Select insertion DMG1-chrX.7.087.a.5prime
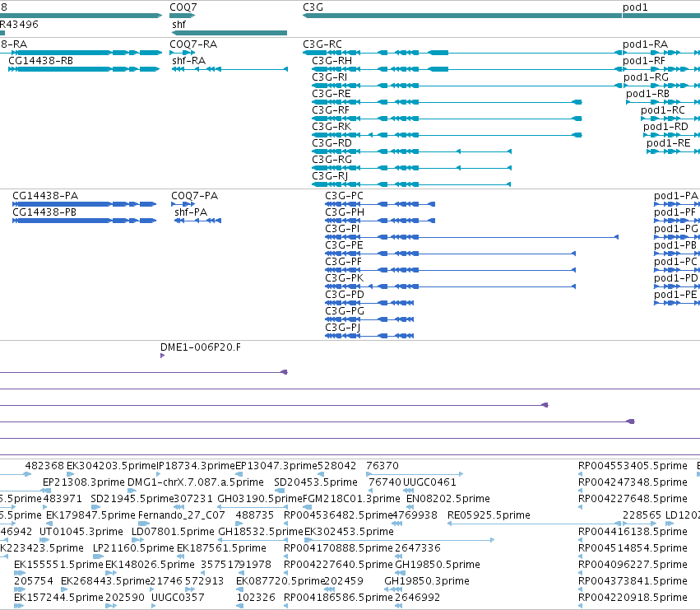The image size is (700, 610). click(196, 482)
